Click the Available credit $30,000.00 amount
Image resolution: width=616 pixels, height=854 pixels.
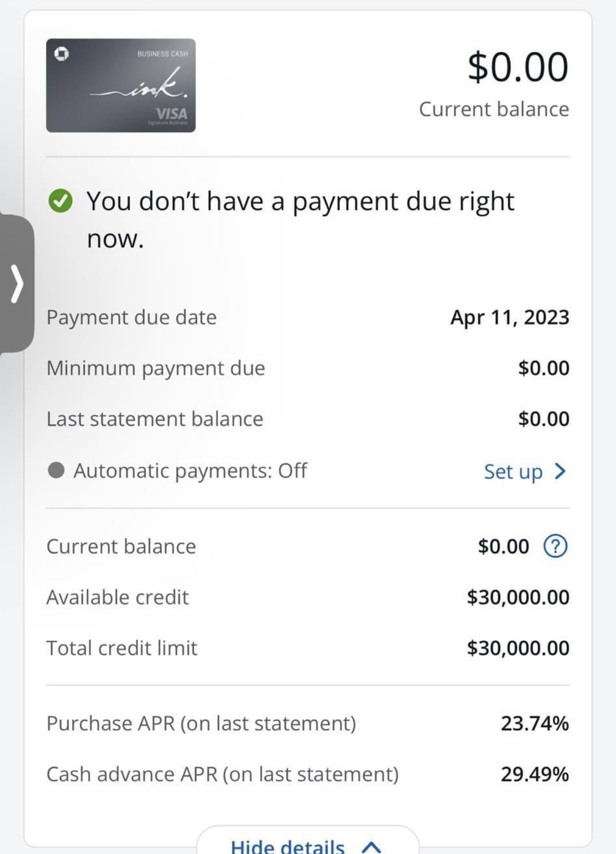click(518, 597)
